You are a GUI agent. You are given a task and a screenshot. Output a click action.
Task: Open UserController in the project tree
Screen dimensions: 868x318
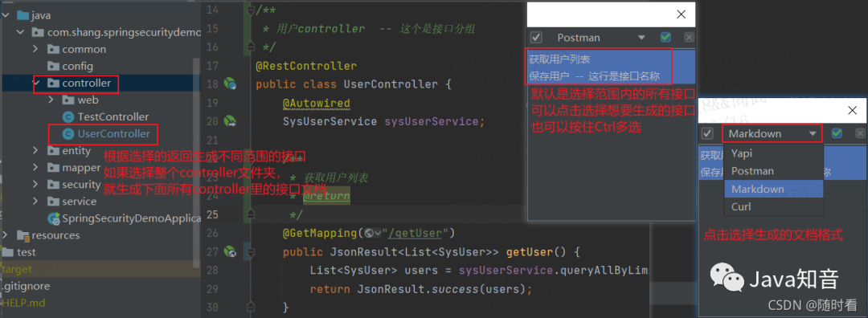[x=113, y=134]
